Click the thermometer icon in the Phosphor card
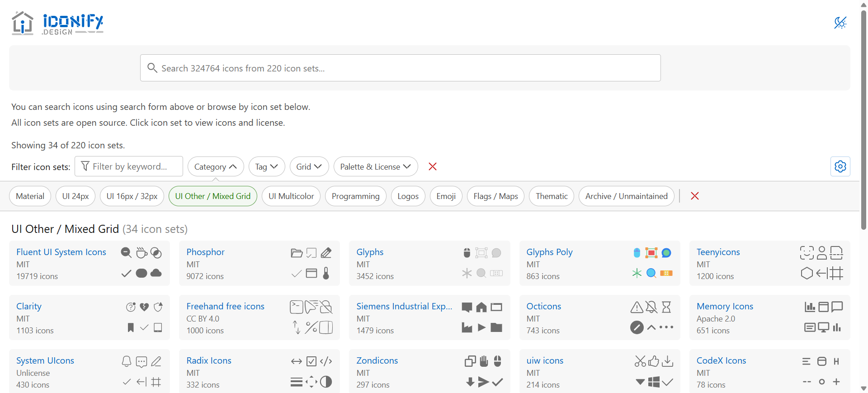 click(326, 273)
